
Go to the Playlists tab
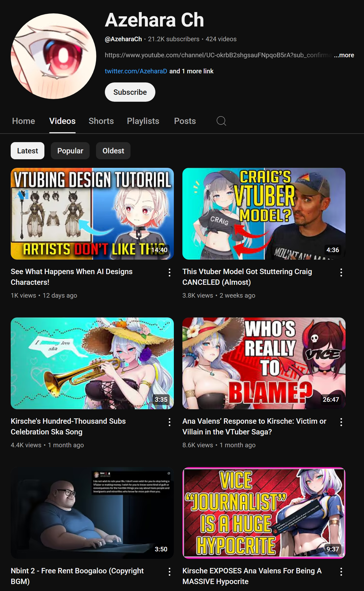[143, 121]
